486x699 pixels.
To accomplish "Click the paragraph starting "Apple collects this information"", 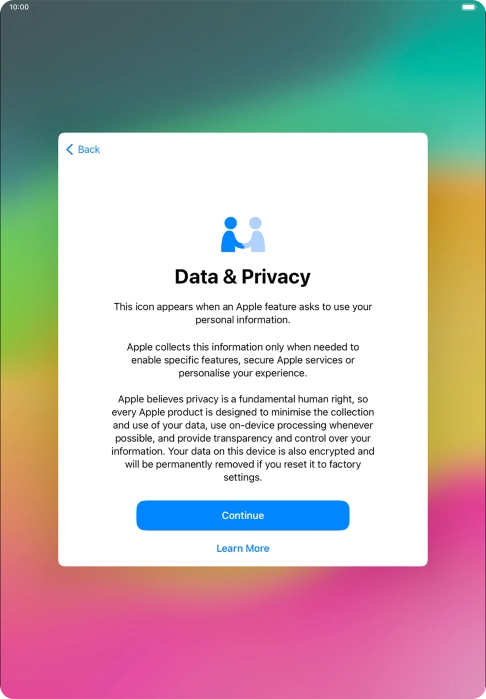I will click(243, 360).
